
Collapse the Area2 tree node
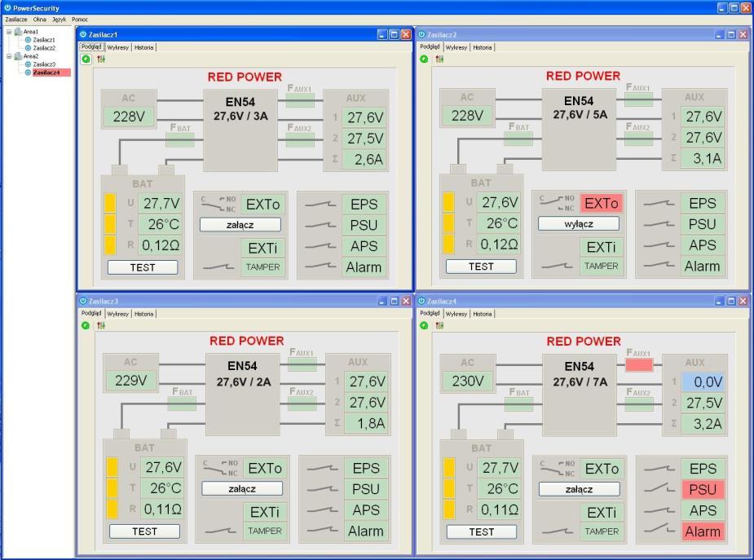click(9, 56)
